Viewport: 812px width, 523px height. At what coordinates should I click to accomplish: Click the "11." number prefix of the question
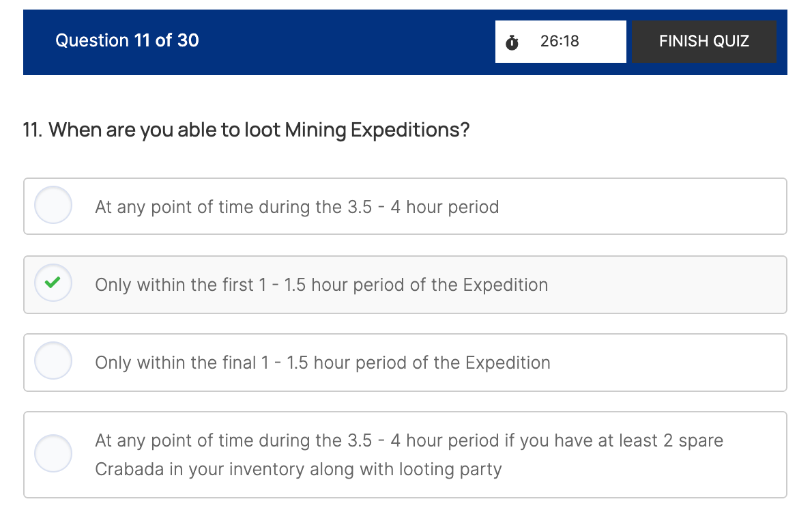33,130
